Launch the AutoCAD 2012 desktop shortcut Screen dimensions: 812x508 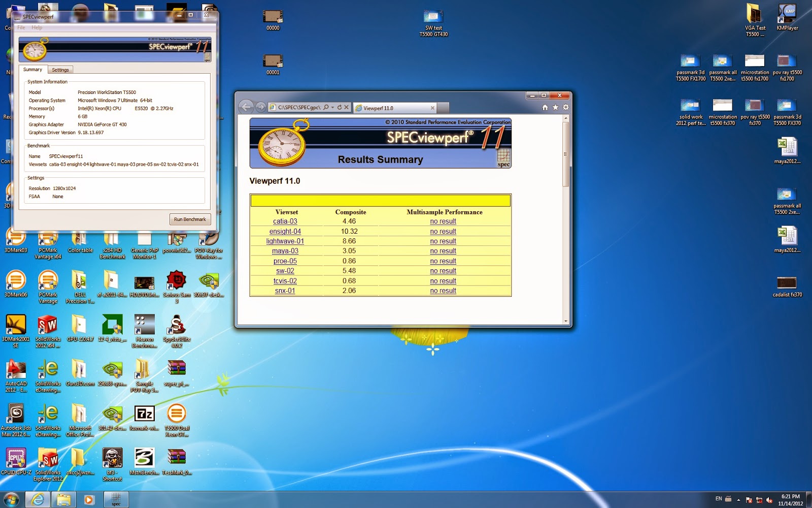click(x=16, y=375)
